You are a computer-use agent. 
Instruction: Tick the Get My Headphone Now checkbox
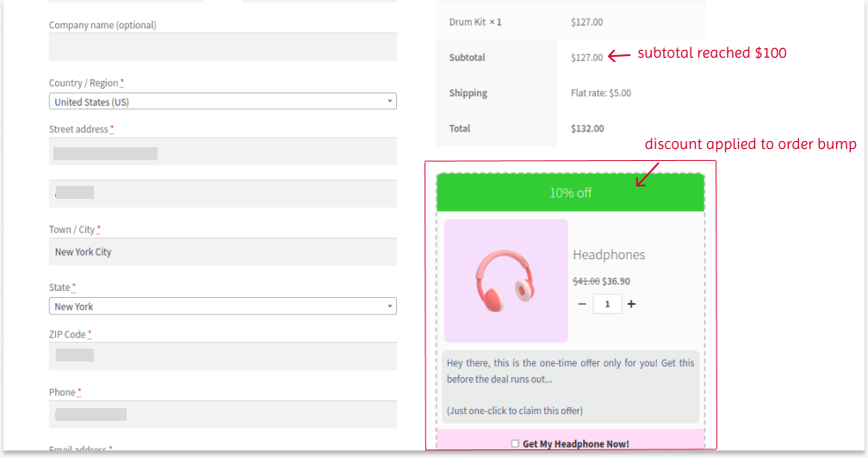pyautogui.click(x=515, y=443)
